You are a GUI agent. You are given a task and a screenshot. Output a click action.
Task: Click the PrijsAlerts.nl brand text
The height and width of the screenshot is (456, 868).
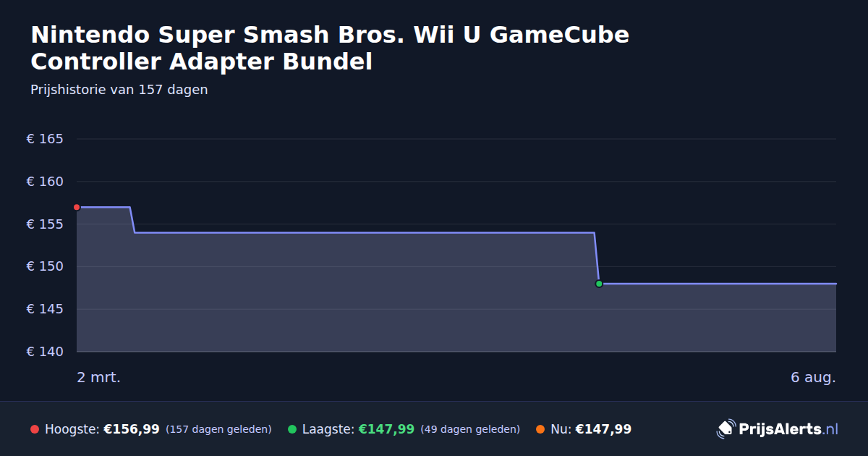(788, 429)
